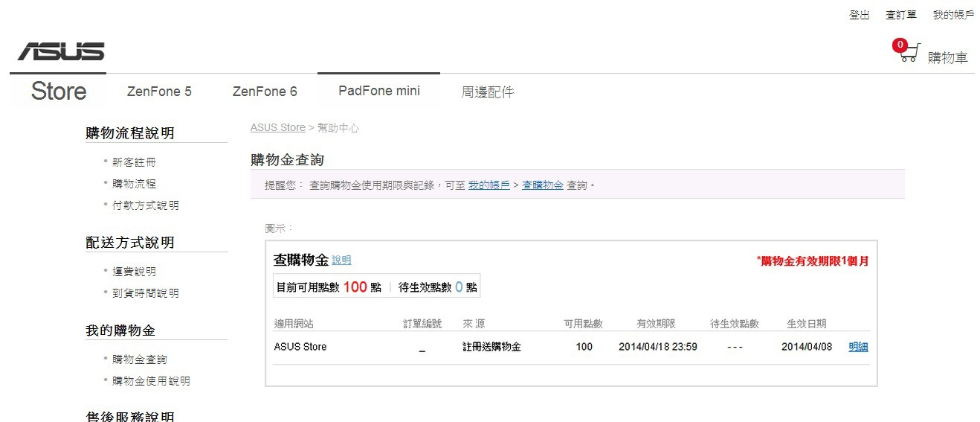980x422 pixels.
Task: Click the 100 available points cell
Action: pos(584,347)
